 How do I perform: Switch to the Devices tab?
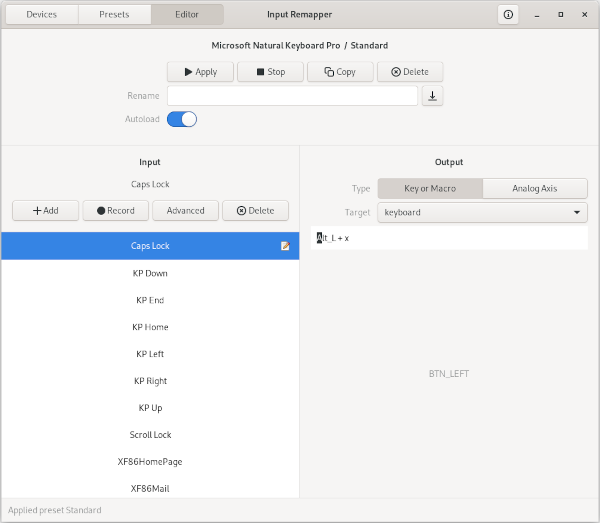click(41, 15)
